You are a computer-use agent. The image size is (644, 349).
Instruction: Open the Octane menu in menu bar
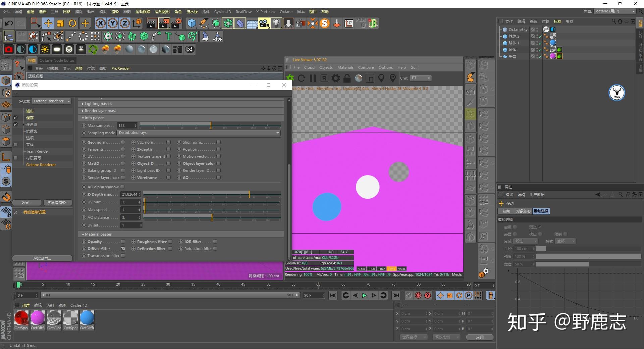(286, 12)
